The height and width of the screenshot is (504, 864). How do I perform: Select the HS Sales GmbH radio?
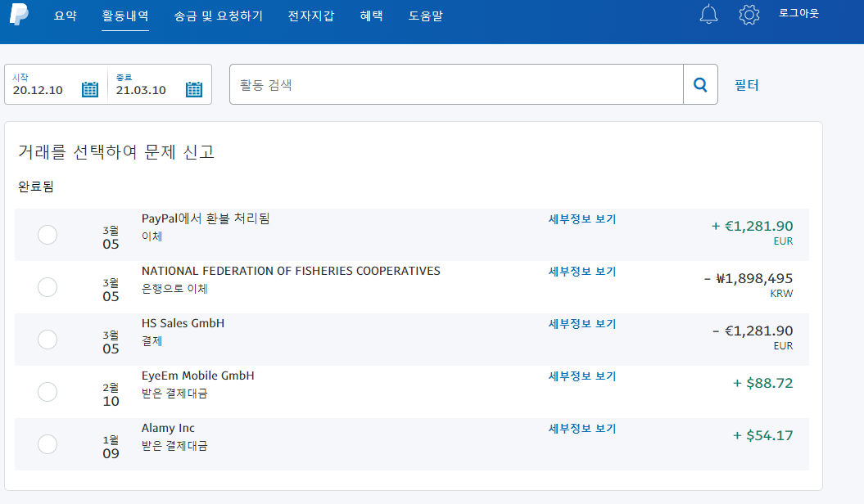[47, 340]
